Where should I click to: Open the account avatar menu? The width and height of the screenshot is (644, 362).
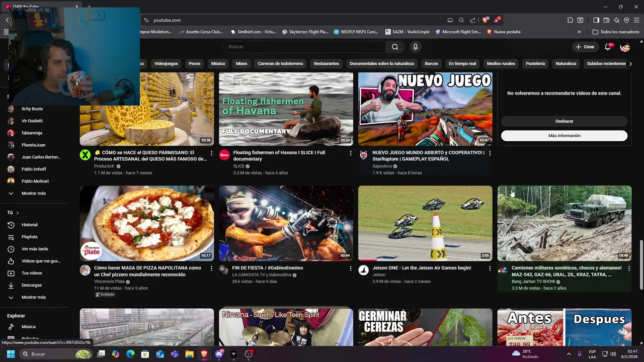pos(625,47)
